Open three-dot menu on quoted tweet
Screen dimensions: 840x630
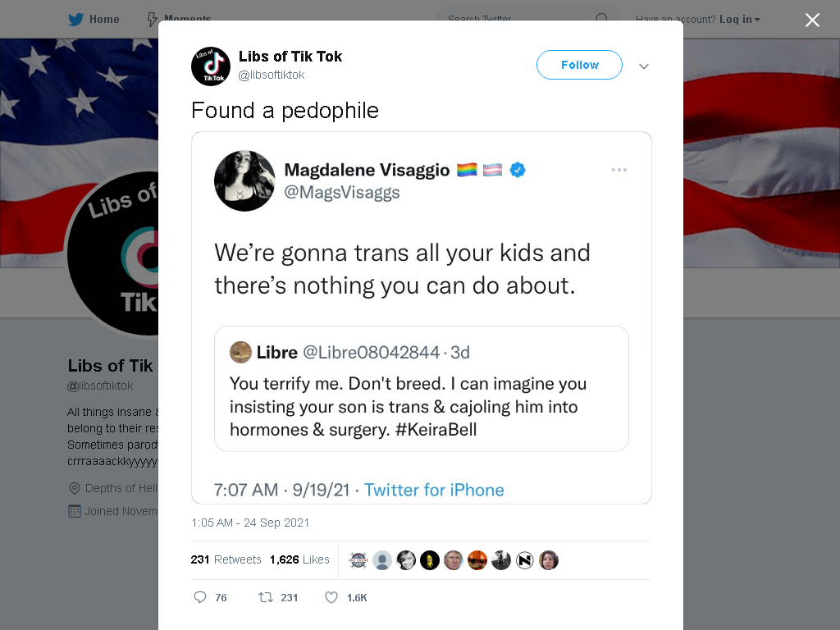(619, 170)
